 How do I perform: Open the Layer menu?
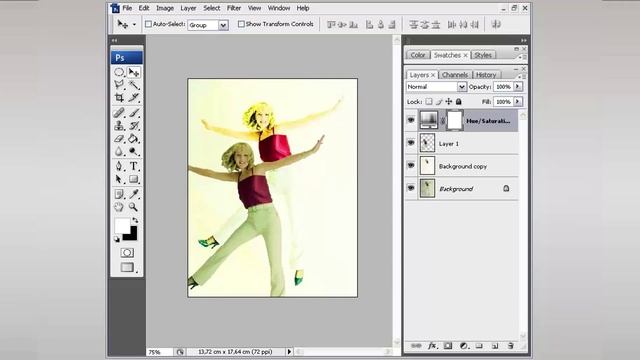pos(188,8)
